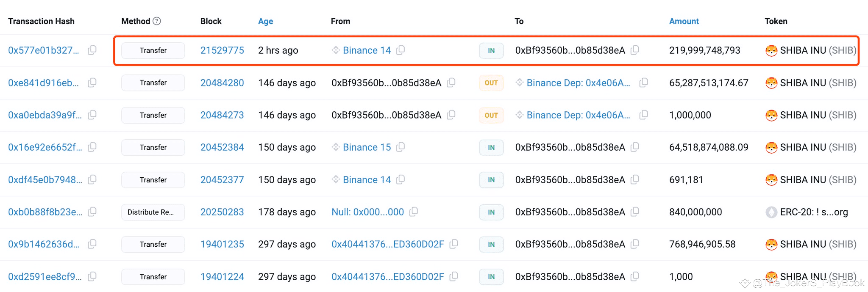The image size is (868, 292).
Task: Copy transaction hash 0x9b1462636d
Action: click(92, 244)
